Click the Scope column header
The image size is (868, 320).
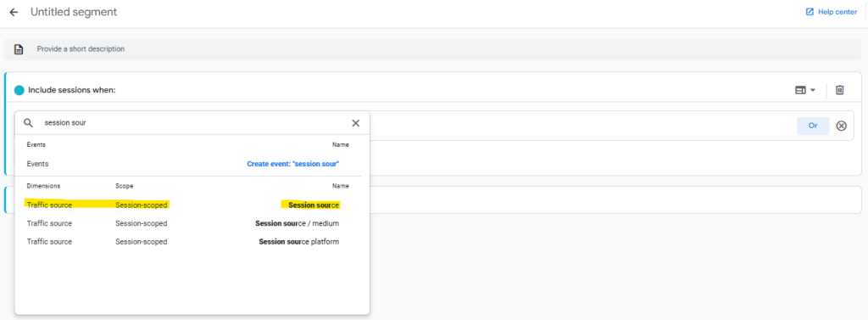pos(124,187)
